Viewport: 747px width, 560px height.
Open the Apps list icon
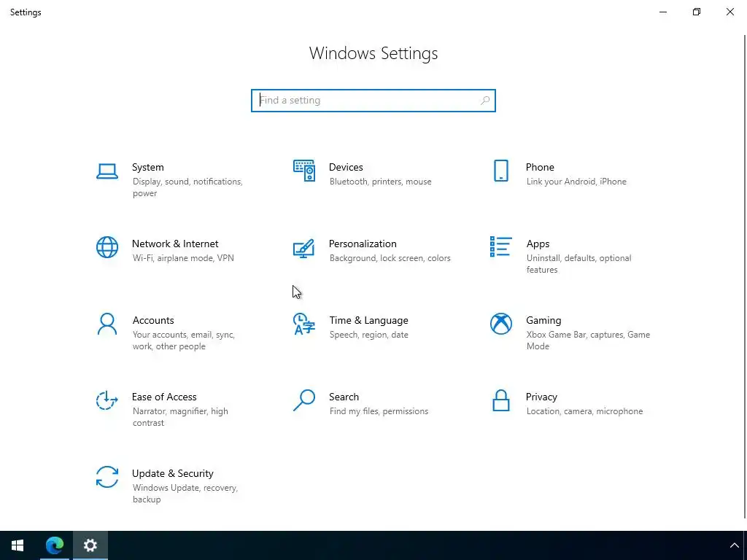pos(500,246)
